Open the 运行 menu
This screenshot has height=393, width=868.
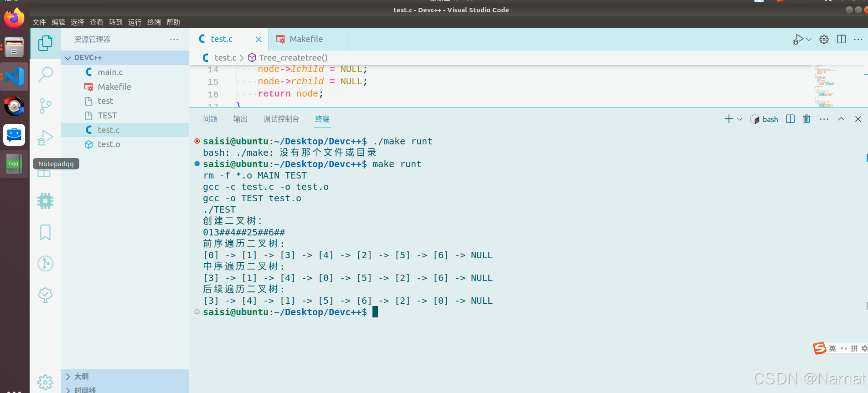tap(135, 22)
